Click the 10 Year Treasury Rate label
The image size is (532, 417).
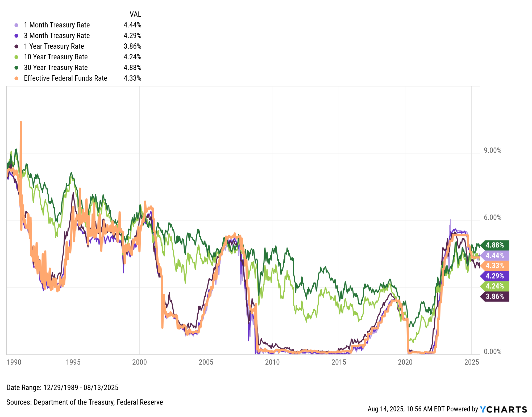click(56, 57)
